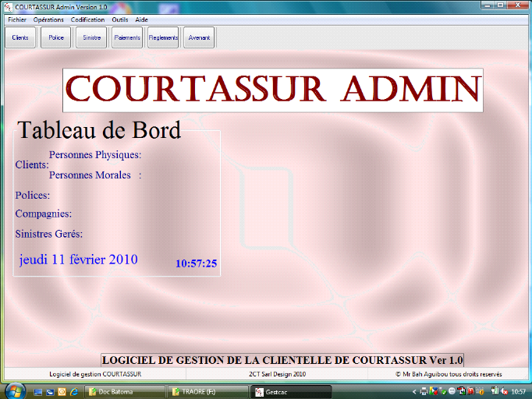Minimize the COURTASSUR Admin window

click(x=488, y=5)
